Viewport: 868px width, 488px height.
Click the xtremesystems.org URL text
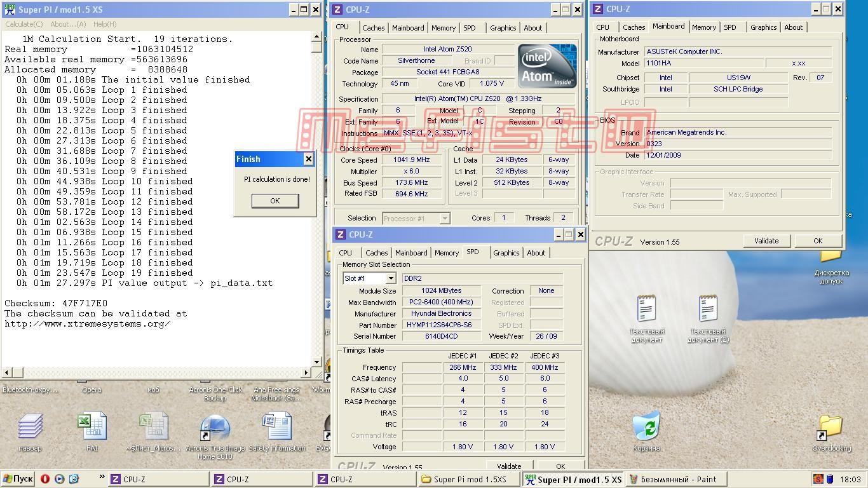(88, 323)
